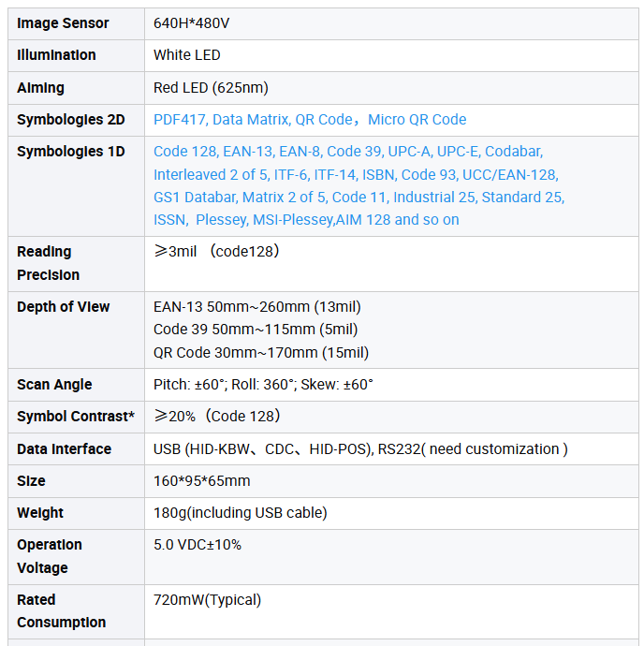Click the PDF417 symbology link text
Image resolution: width=644 pixels, height=646 pixels.
pyautogui.click(x=179, y=120)
